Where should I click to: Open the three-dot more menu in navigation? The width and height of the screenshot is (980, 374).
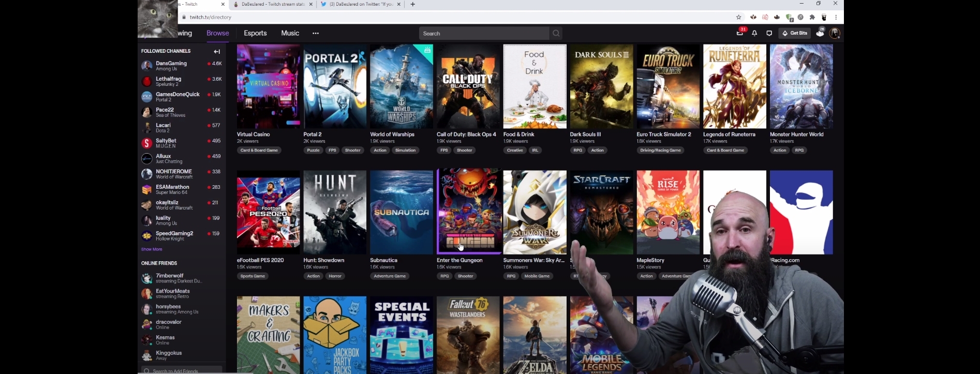(x=316, y=33)
